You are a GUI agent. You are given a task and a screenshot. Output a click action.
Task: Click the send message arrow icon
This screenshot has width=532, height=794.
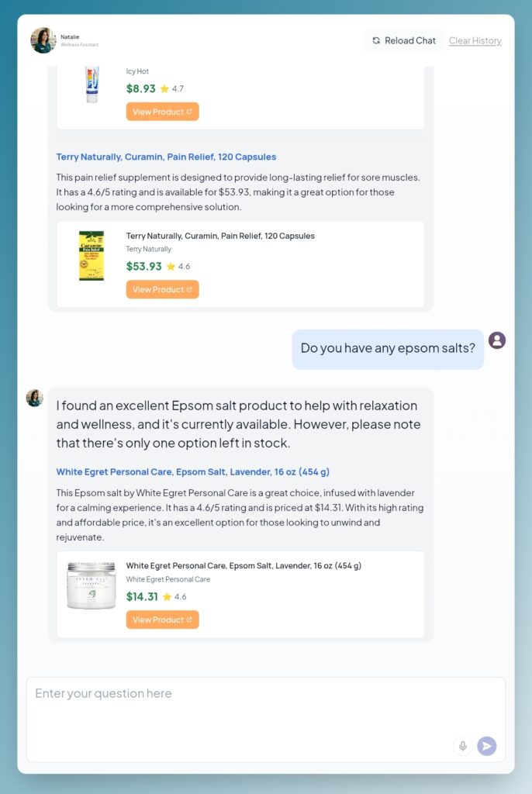(x=486, y=746)
